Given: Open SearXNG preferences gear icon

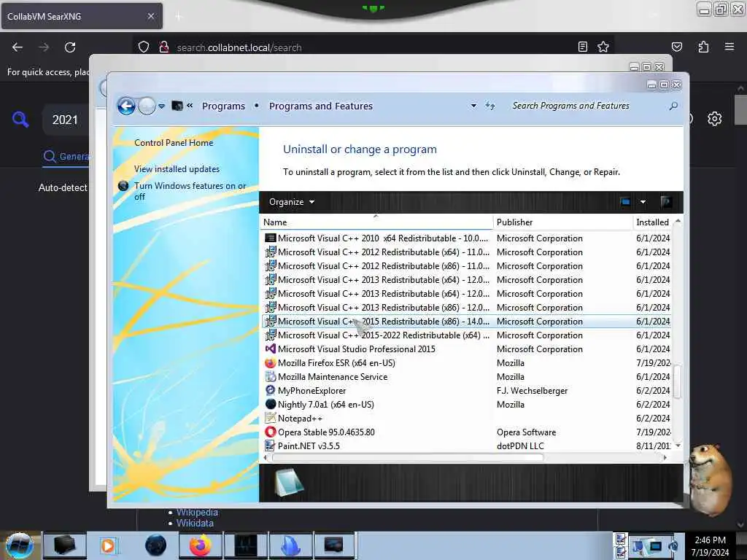Looking at the screenshot, I should (x=715, y=119).
